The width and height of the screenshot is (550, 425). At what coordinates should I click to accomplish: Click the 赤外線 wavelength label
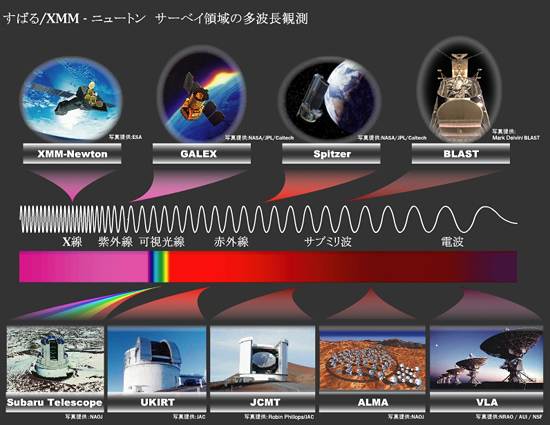tap(232, 242)
